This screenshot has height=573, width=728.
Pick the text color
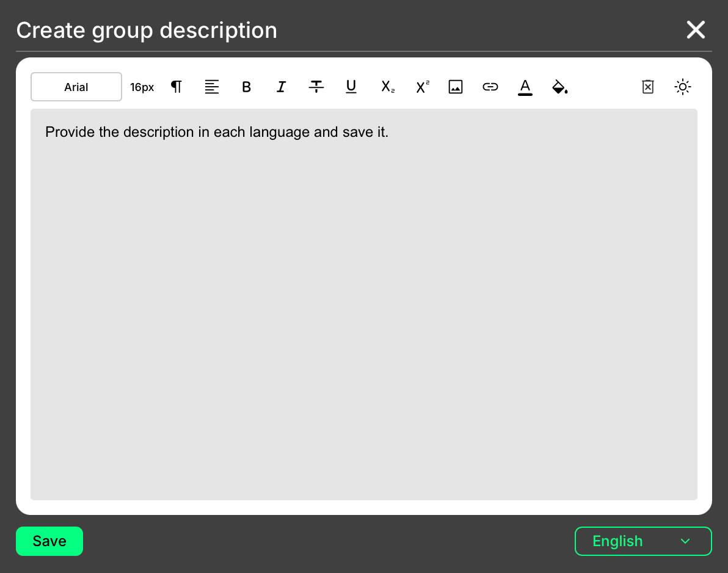[525, 87]
